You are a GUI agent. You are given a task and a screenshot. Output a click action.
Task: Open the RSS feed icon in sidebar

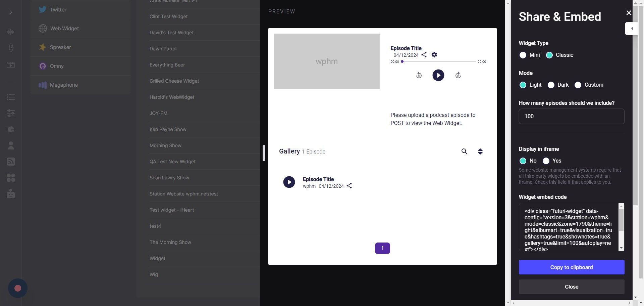[x=11, y=162]
